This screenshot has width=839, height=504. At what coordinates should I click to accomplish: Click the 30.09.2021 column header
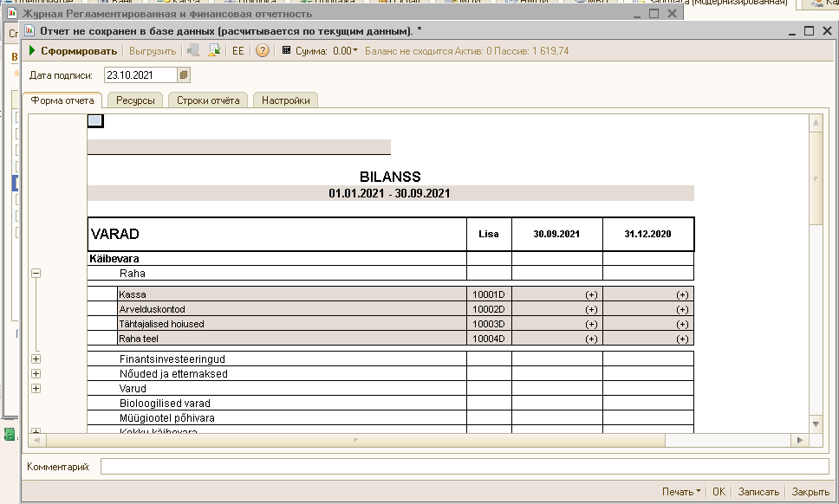pyautogui.click(x=557, y=234)
